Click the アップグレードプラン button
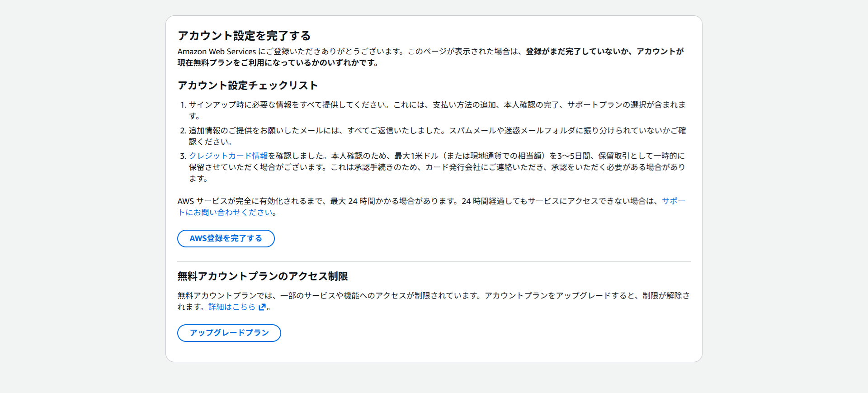This screenshot has height=393, width=868. coord(229,333)
